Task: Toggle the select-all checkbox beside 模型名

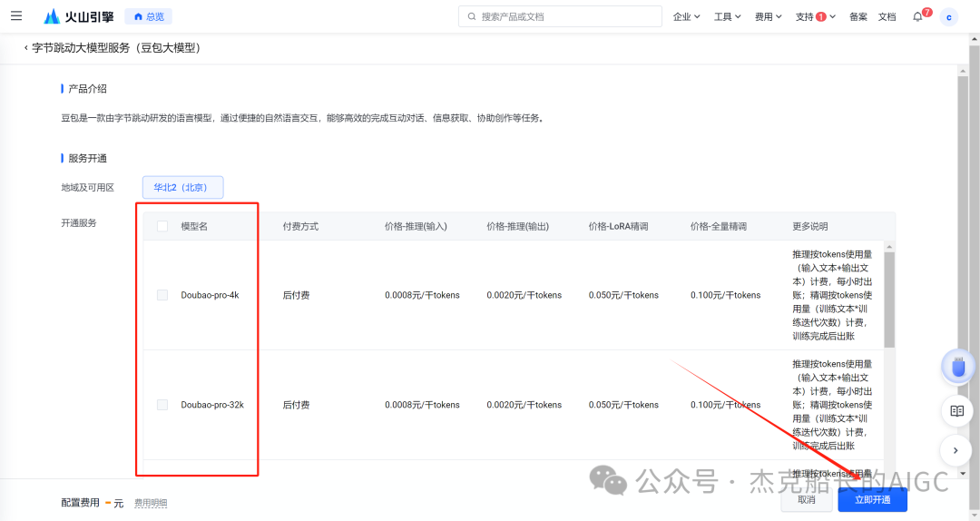Action: coord(162,226)
